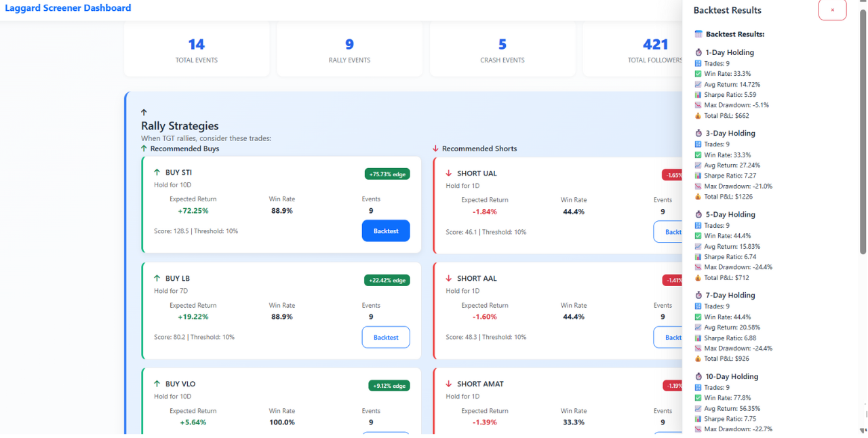Click 'Avg Return: 20.58%' in 7-Day Holding
The width and height of the screenshot is (868, 438).
coord(732,327)
